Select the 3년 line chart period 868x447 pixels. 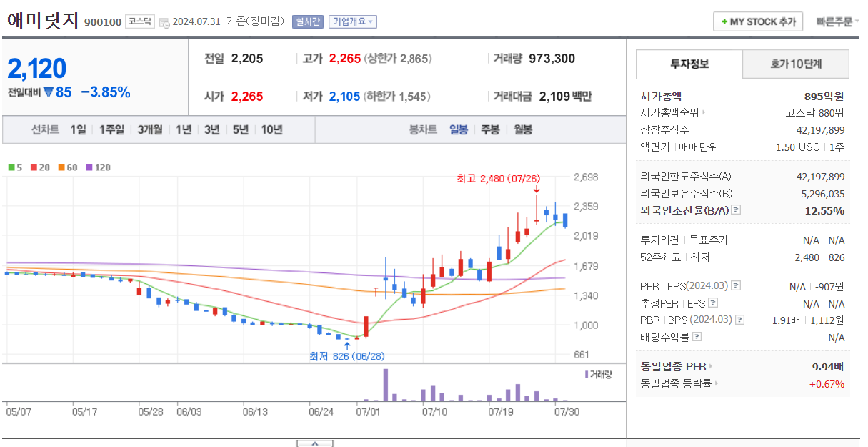(212, 129)
